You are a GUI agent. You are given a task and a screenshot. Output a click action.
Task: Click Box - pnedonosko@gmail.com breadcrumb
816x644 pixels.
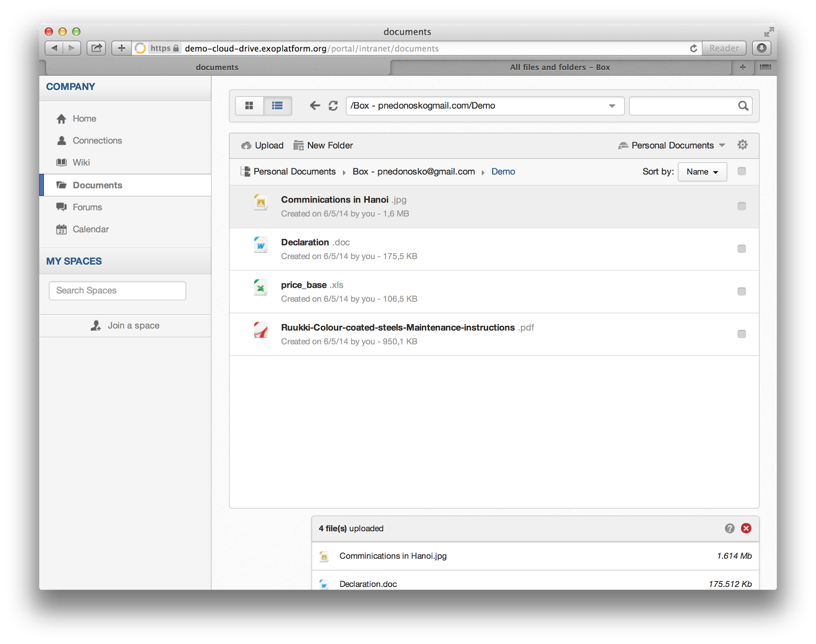pos(414,171)
